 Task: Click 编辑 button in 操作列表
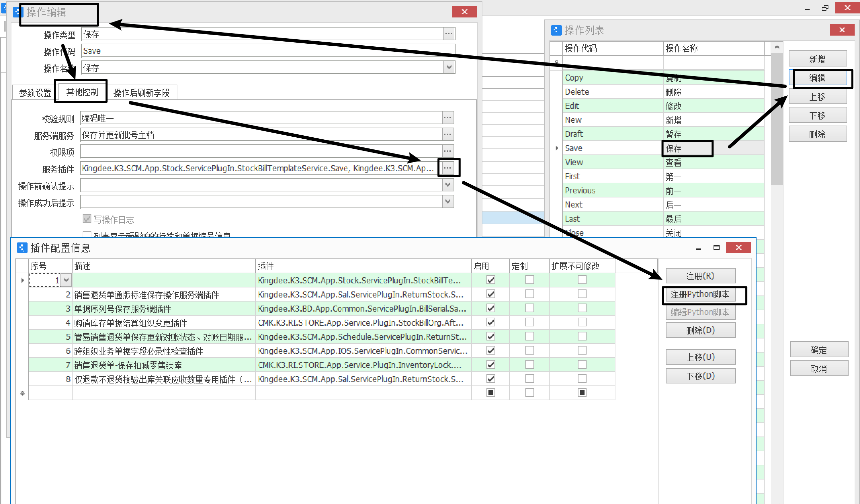point(818,78)
